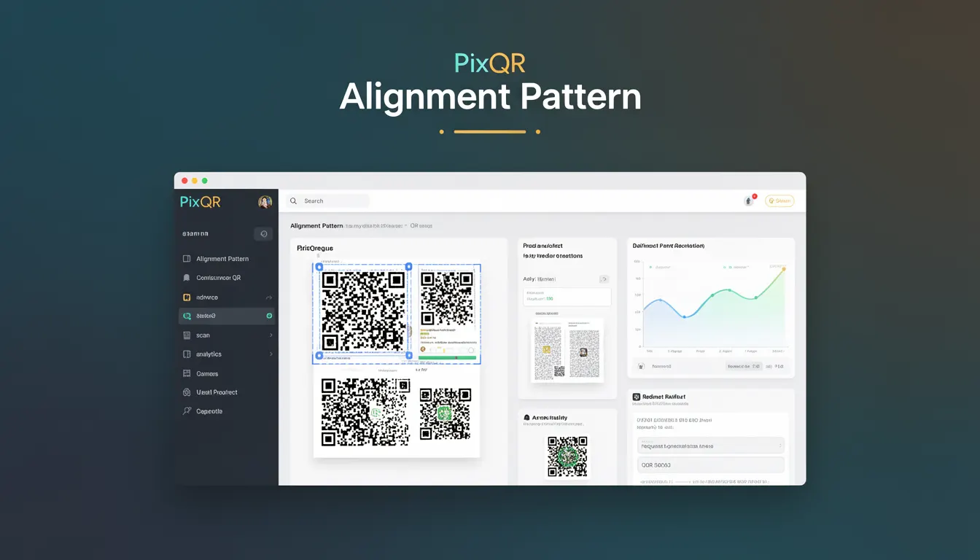This screenshot has width=980, height=560.
Task: Expand the analytics submenu chevron
Action: pyautogui.click(x=271, y=354)
